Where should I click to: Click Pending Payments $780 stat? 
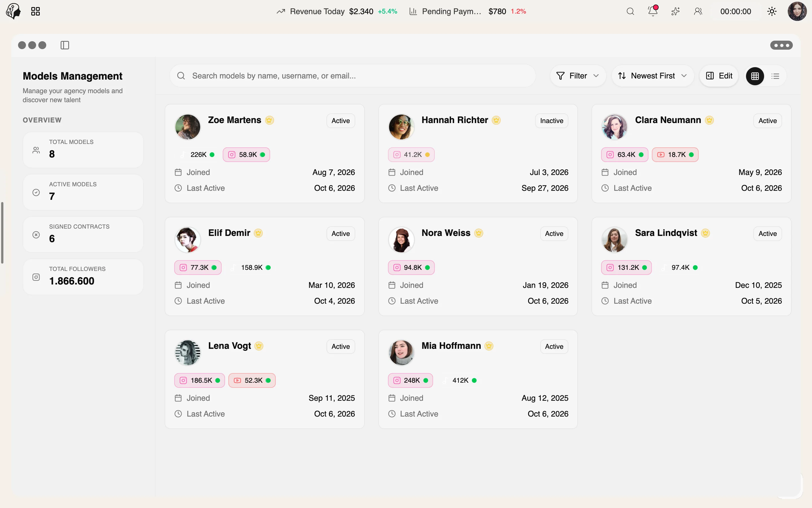[467, 11]
